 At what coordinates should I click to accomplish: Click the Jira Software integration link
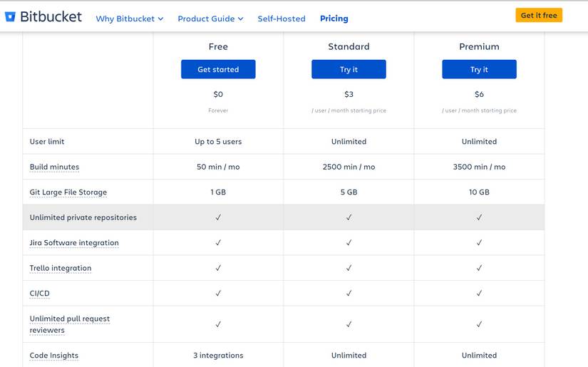point(74,243)
